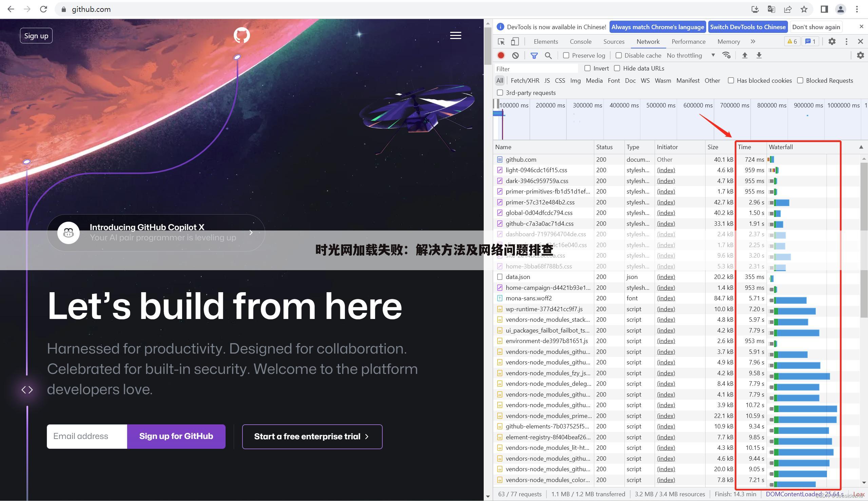Check the Invert filter checkbox
The height and width of the screenshot is (501, 868).
[587, 68]
